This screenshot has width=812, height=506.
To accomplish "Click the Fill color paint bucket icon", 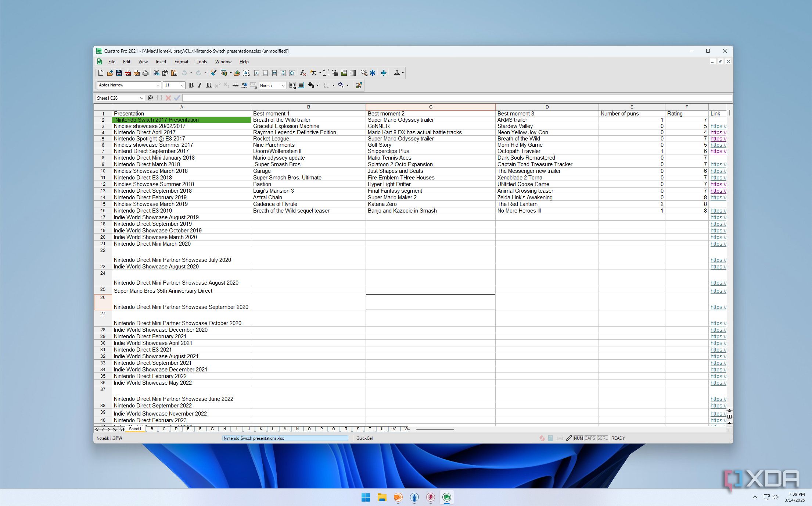I will tap(311, 85).
